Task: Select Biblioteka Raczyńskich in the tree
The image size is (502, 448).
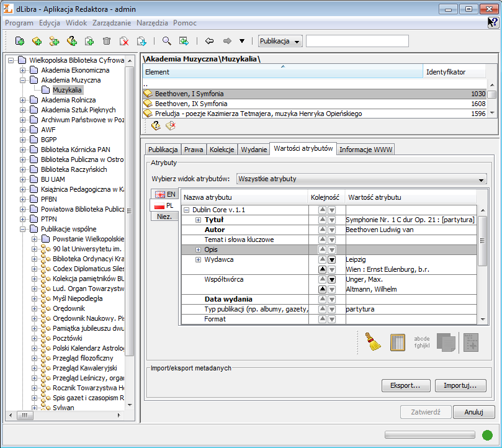Action: (74, 170)
